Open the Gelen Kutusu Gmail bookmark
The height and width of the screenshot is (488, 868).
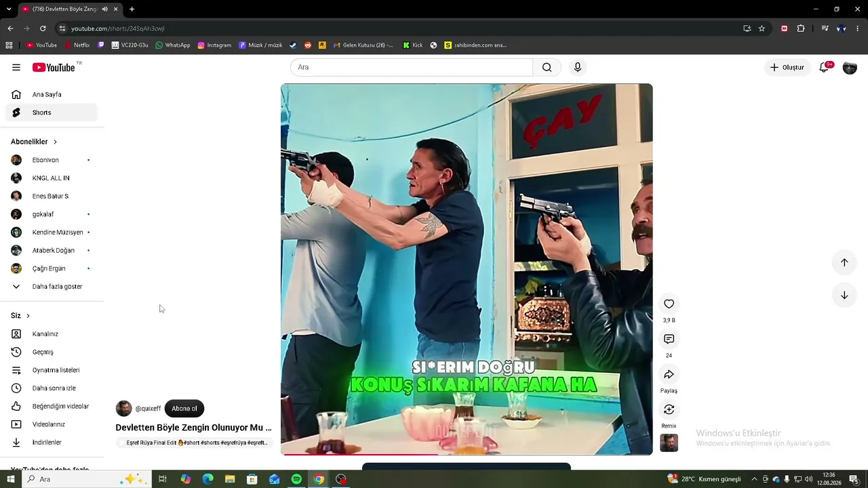click(x=363, y=45)
